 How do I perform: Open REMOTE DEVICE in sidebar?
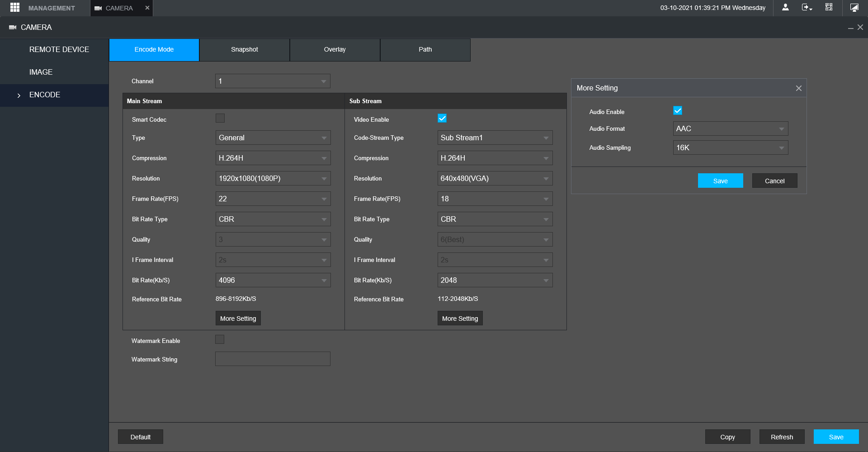coord(54,50)
